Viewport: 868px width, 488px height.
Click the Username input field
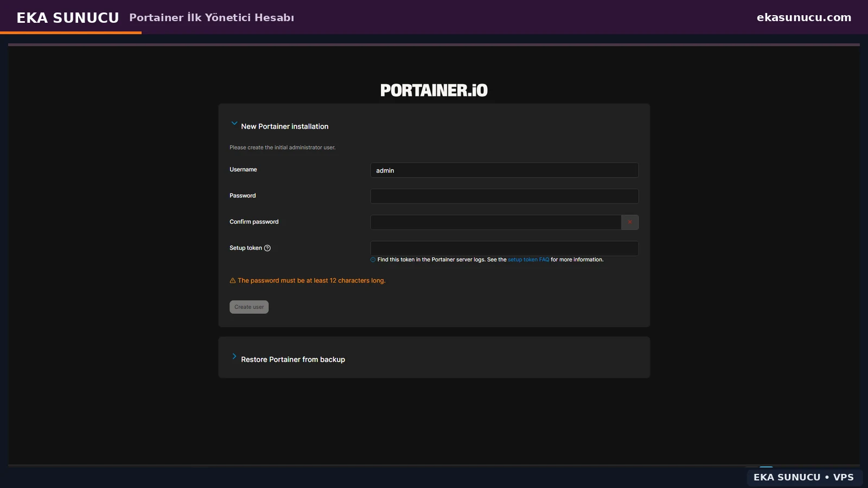tap(504, 170)
